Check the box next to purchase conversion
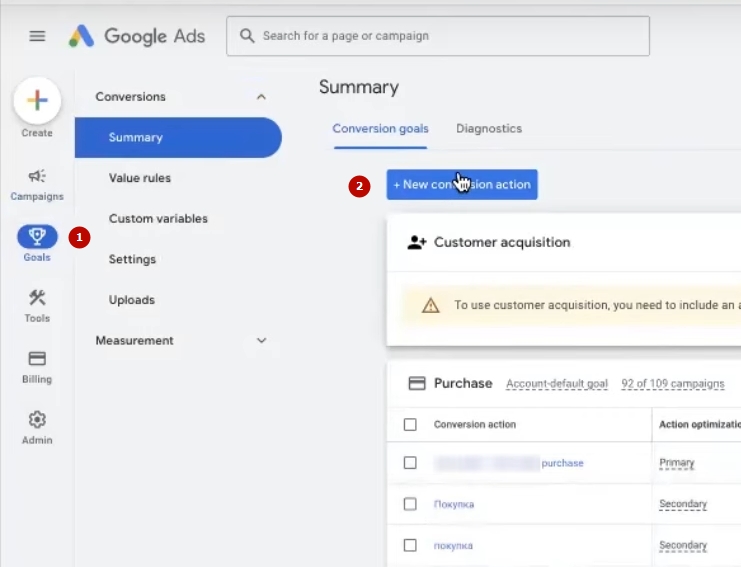The height and width of the screenshot is (567, 741). [410, 463]
